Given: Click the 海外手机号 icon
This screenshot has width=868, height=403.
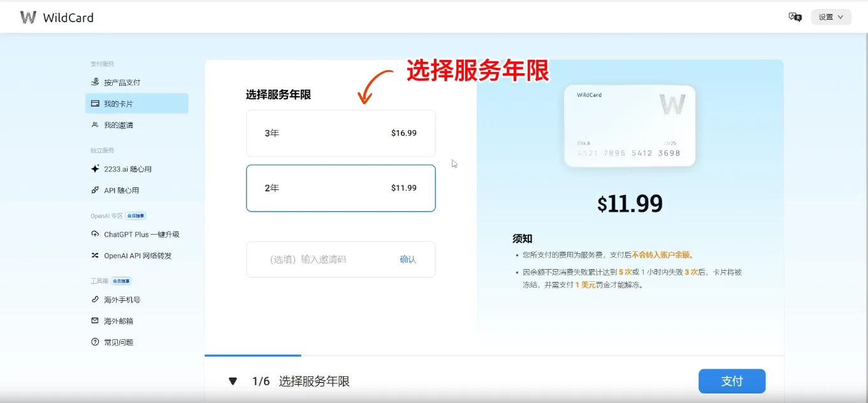Looking at the screenshot, I should pos(95,300).
